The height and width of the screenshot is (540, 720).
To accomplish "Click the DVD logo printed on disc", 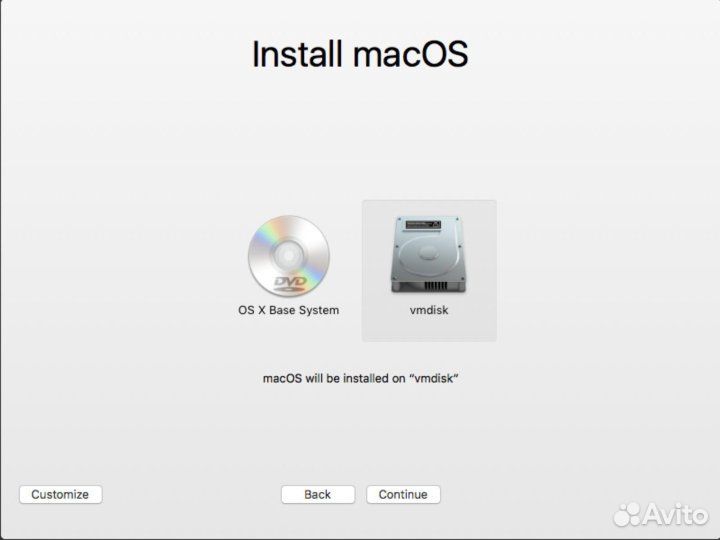I will click(290, 283).
